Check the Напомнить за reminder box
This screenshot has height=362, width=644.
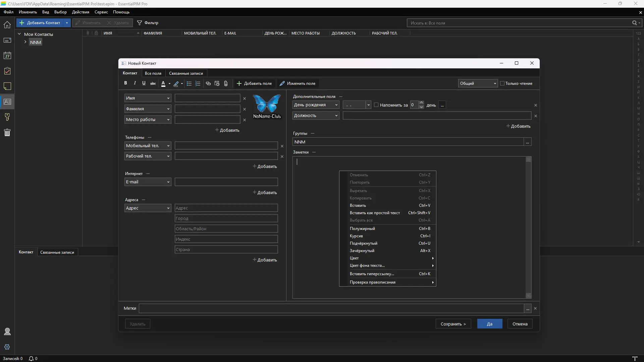[376, 105]
